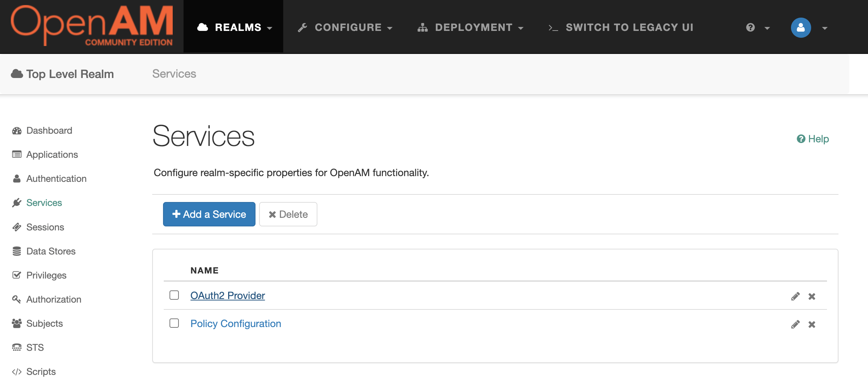
Task: Open the Dashboard sidebar item
Action: 49,130
